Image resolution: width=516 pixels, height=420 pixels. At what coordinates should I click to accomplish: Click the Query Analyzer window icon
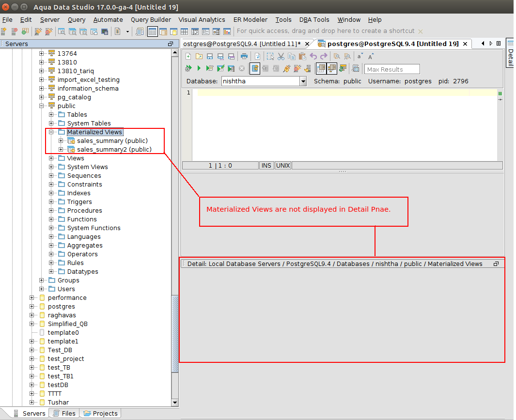(62, 31)
